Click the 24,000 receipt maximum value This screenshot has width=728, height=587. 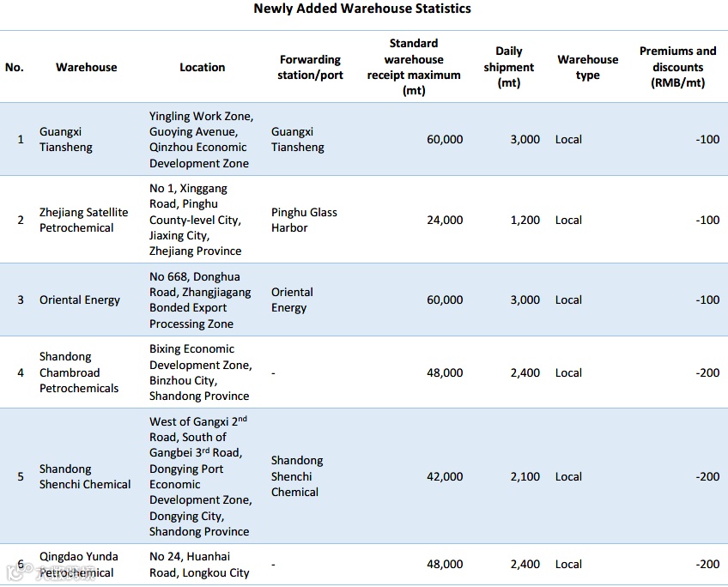click(x=445, y=220)
